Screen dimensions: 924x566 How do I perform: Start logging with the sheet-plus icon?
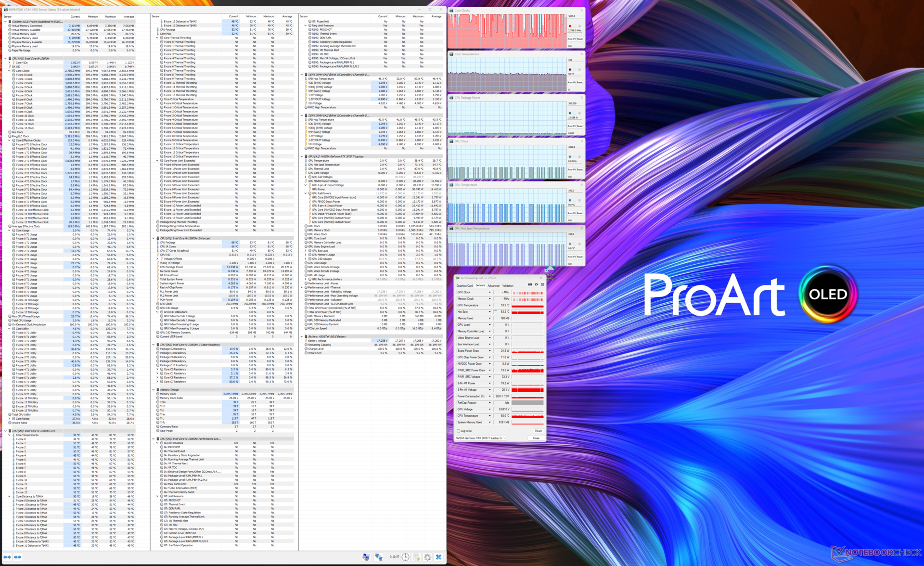417,557
